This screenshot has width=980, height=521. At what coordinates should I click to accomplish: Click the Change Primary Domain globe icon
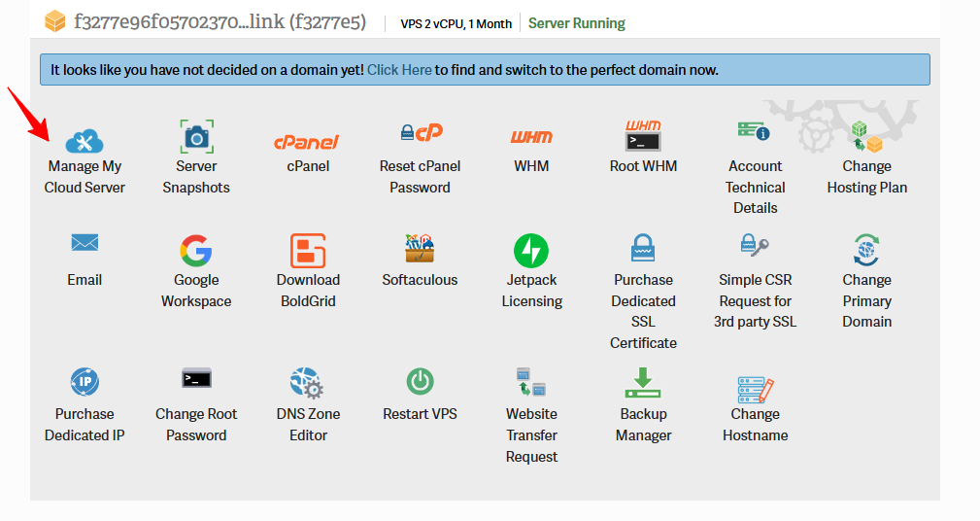[x=866, y=250]
